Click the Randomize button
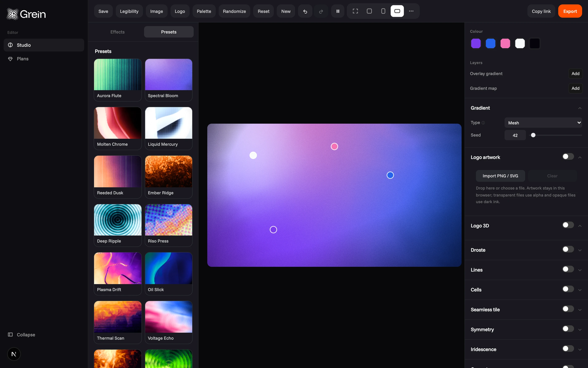Viewport: 588px width, 368px height. click(234, 11)
